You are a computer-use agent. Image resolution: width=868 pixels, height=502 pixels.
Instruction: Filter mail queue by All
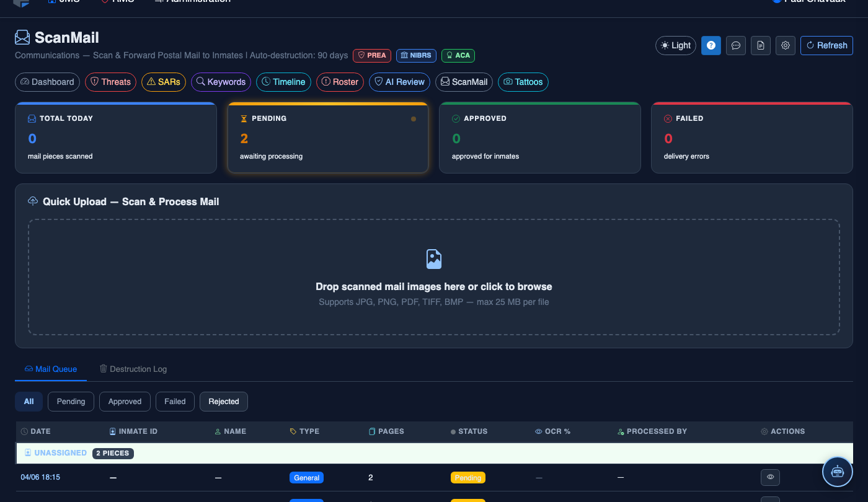click(x=29, y=402)
